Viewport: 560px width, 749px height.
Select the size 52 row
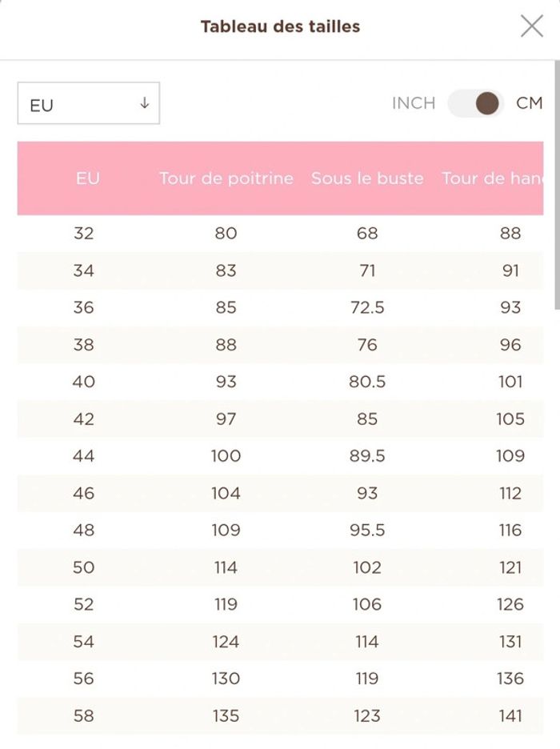tap(280, 604)
